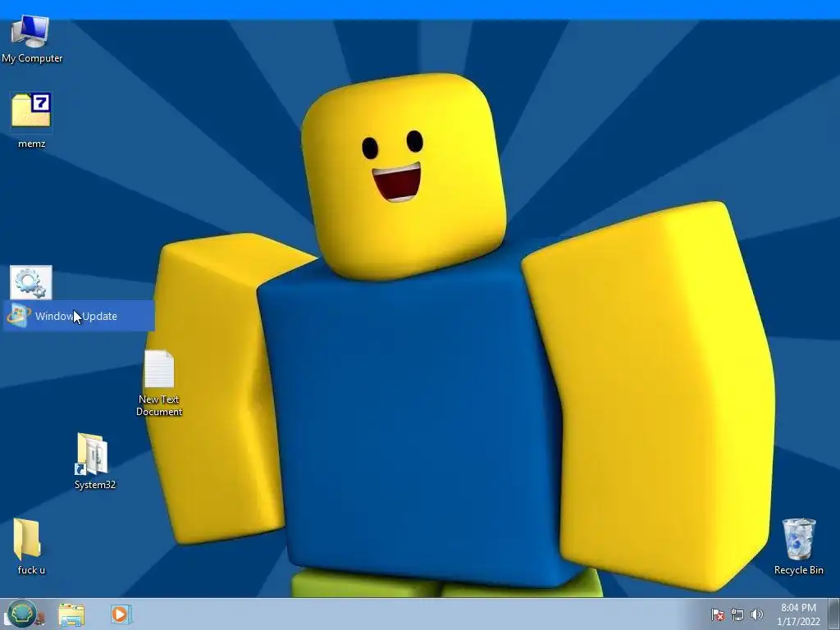Click the network tray icon

click(737, 614)
